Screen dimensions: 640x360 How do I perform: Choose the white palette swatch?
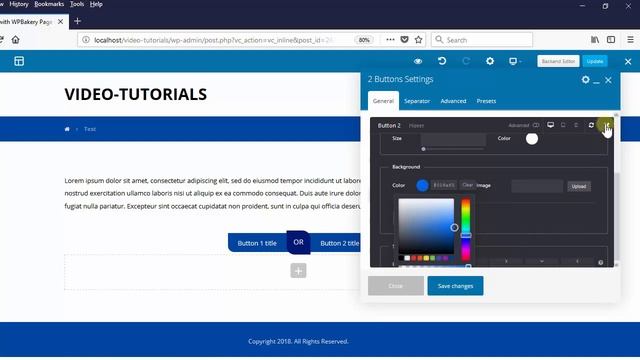(x=407, y=258)
